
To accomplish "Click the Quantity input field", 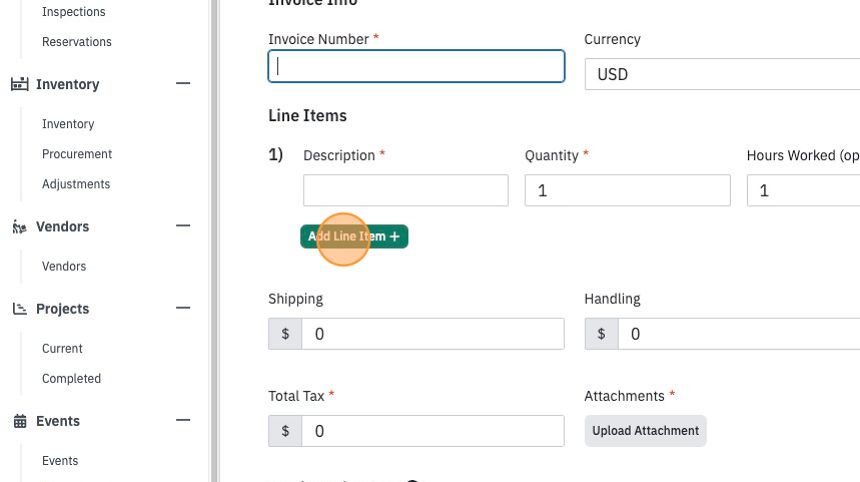I will click(627, 190).
